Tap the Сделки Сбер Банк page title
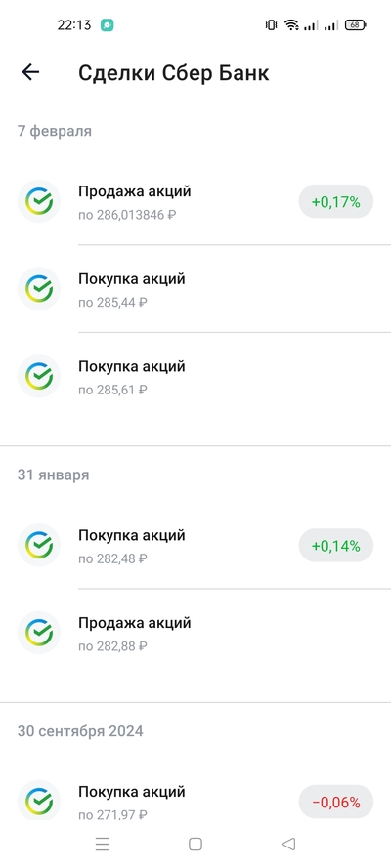The height and width of the screenshot is (868, 391). (173, 73)
